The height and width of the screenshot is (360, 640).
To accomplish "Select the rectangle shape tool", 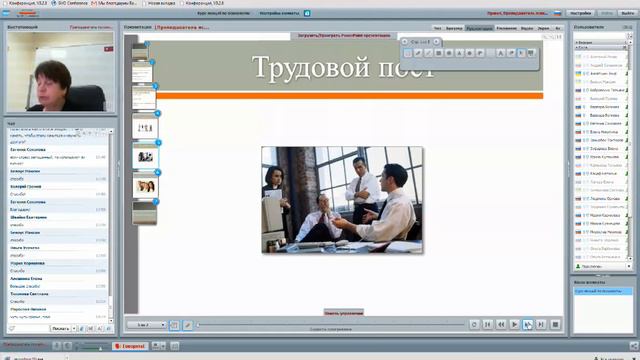I will [x=438, y=53].
